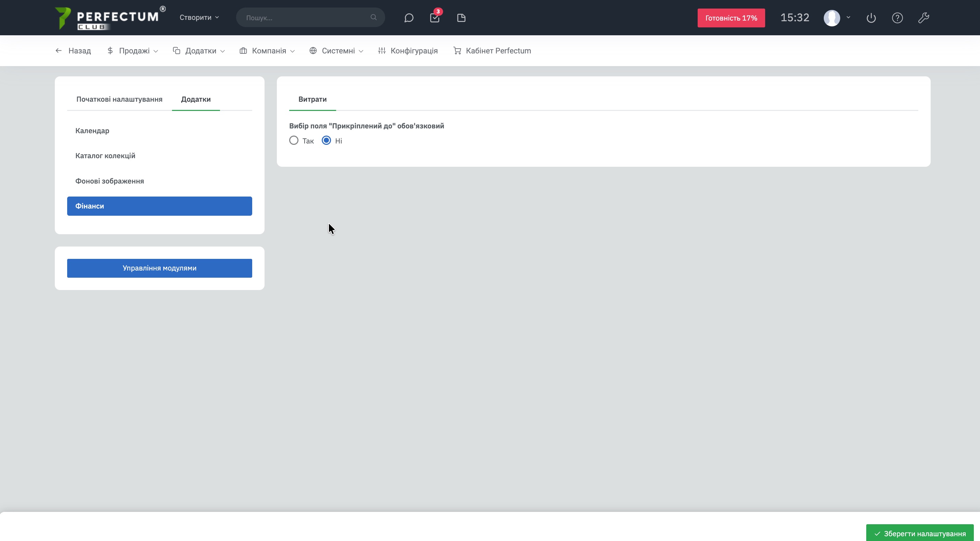Open tasks icon with badge 3
The image size is (980, 541).
435,18
